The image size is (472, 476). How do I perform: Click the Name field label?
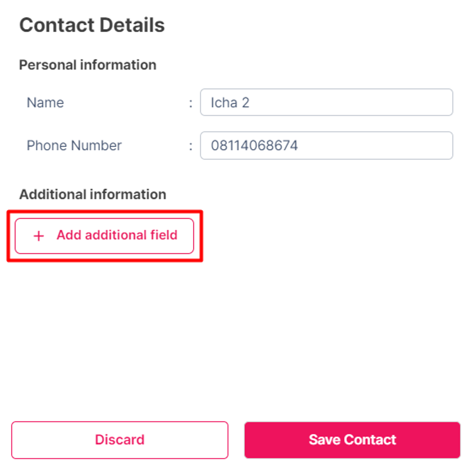coord(45,103)
